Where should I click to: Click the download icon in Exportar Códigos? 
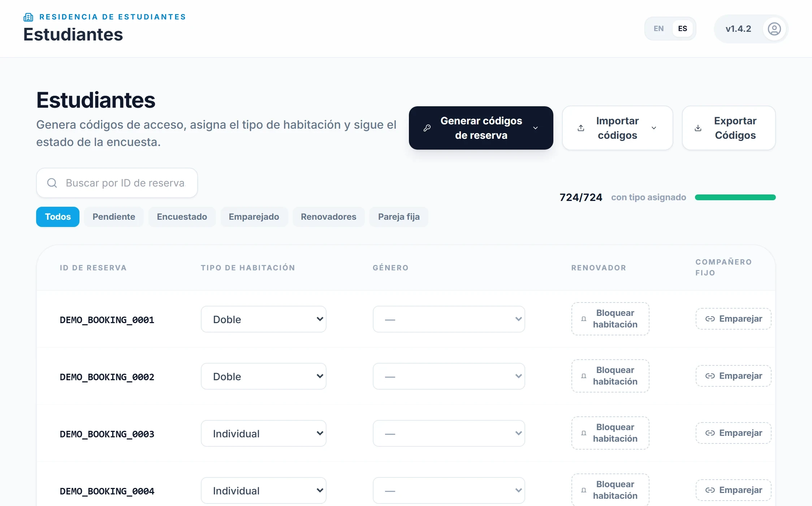pos(698,128)
